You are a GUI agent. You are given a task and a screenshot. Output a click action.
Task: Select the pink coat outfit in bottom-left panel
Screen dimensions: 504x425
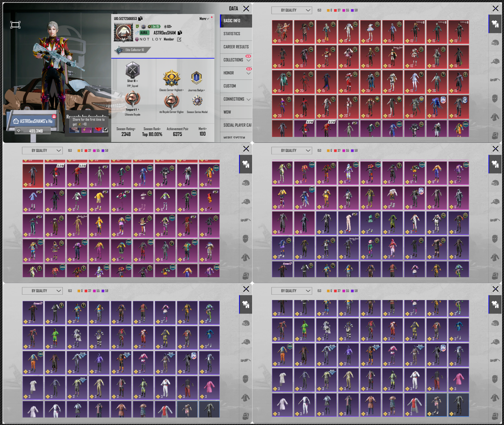pyautogui.click(x=209, y=388)
